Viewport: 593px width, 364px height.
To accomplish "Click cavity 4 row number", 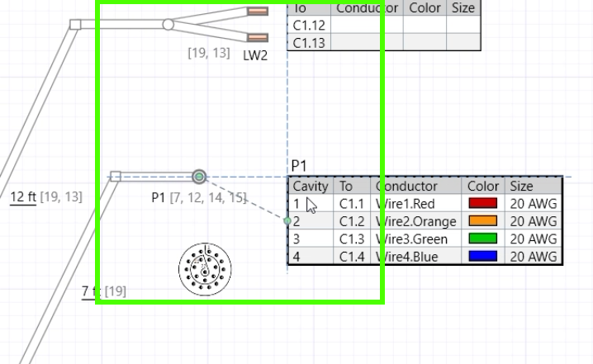I will tap(296, 257).
